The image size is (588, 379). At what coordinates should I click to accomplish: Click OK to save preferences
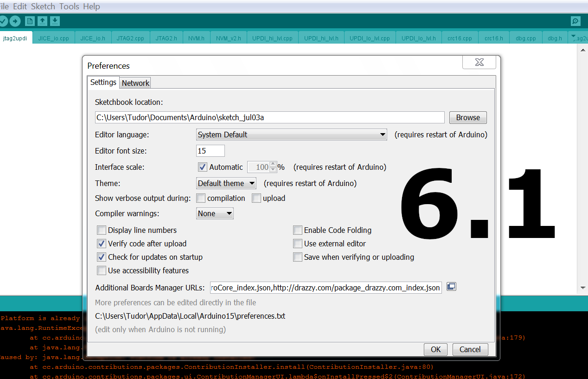click(436, 349)
